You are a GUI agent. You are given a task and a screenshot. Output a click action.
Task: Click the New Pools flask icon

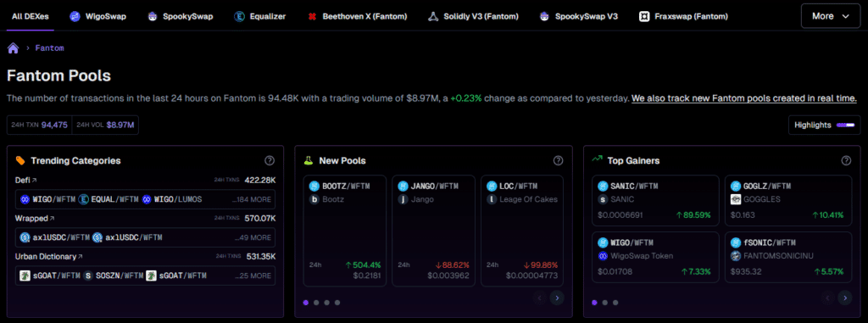click(x=309, y=161)
